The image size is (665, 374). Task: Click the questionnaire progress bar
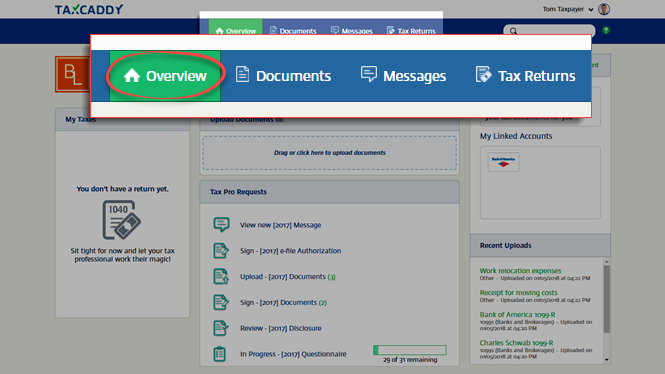click(410, 350)
